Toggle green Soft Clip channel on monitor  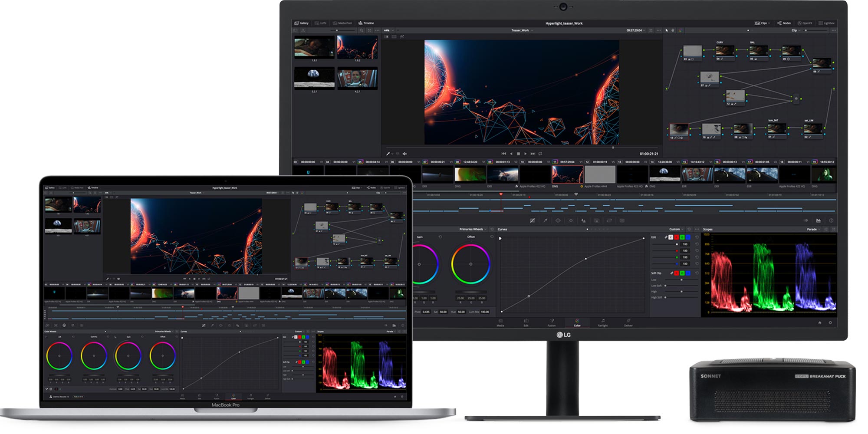(682, 273)
